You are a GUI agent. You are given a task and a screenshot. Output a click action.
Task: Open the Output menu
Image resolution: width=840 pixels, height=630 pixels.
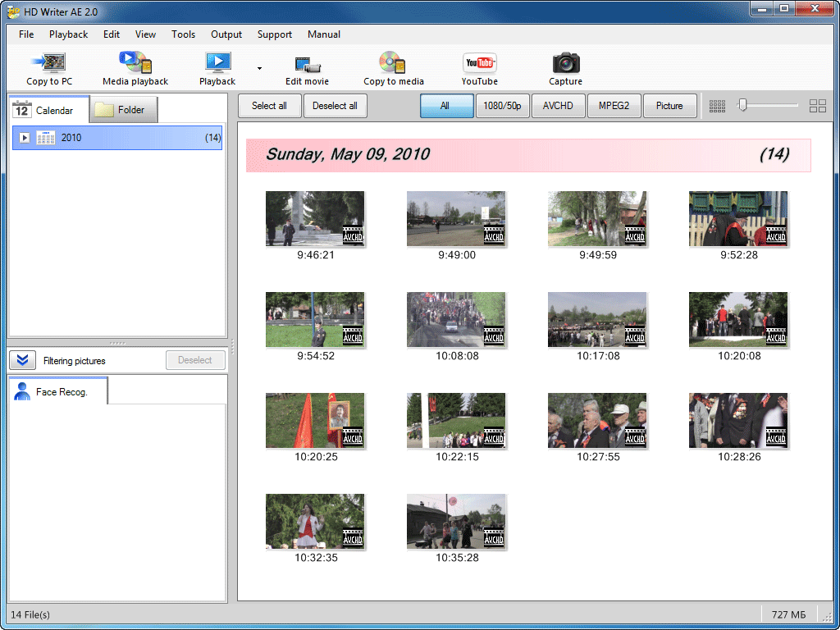[x=226, y=34]
